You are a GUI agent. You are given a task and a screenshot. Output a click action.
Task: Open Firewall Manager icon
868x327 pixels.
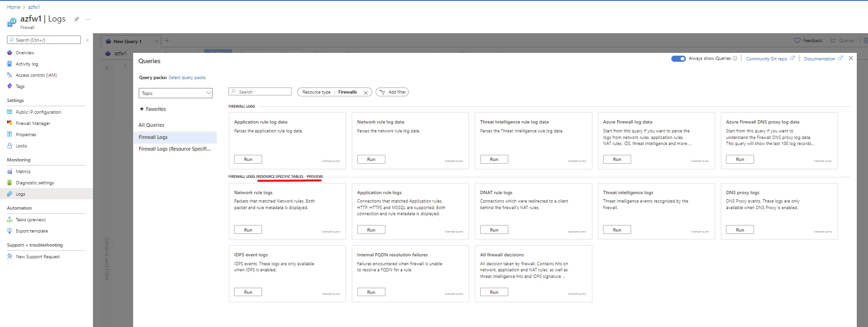(x=10, y=124)
